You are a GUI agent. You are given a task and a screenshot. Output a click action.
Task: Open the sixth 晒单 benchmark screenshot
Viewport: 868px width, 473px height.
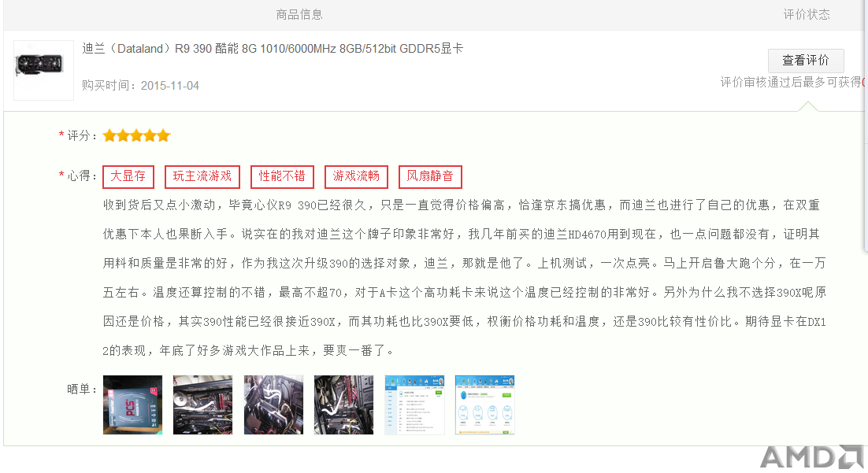[485, 405]
